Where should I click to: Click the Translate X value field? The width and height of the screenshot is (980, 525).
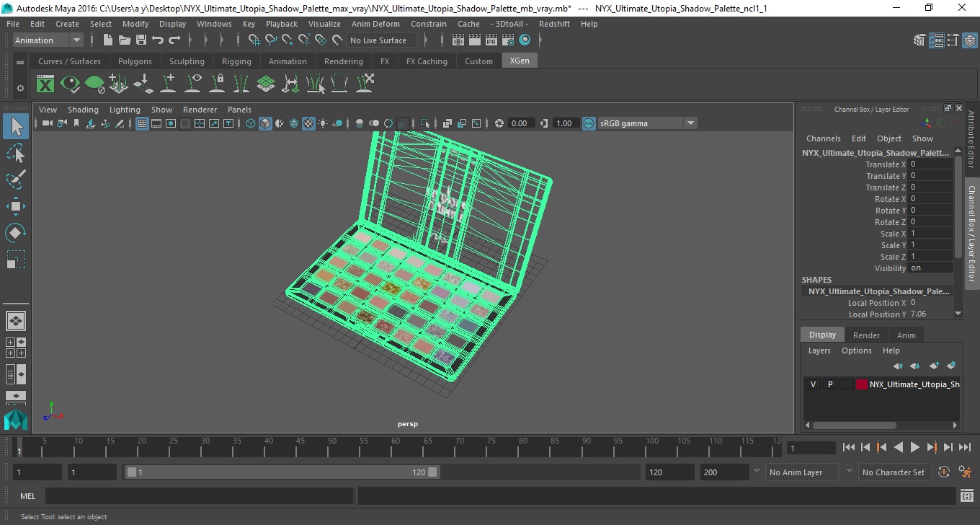[x=930, y=164]
